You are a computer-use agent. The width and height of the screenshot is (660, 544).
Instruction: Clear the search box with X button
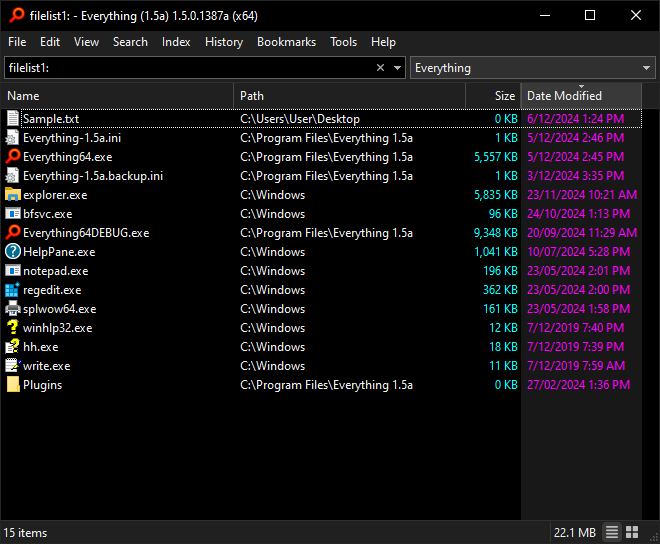click(380, 68)
